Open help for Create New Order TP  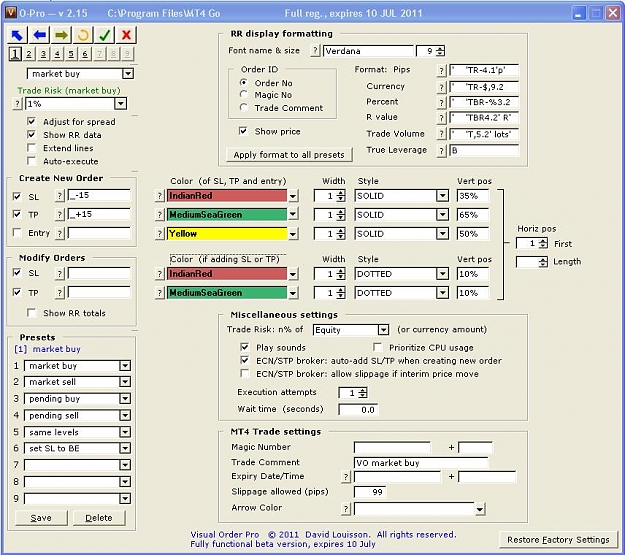point(59,215)
